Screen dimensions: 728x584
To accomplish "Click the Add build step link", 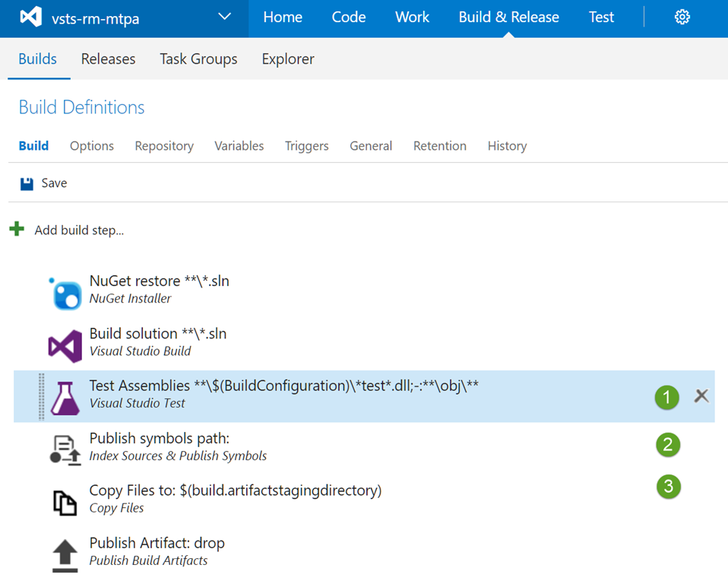I will point(79,230).
